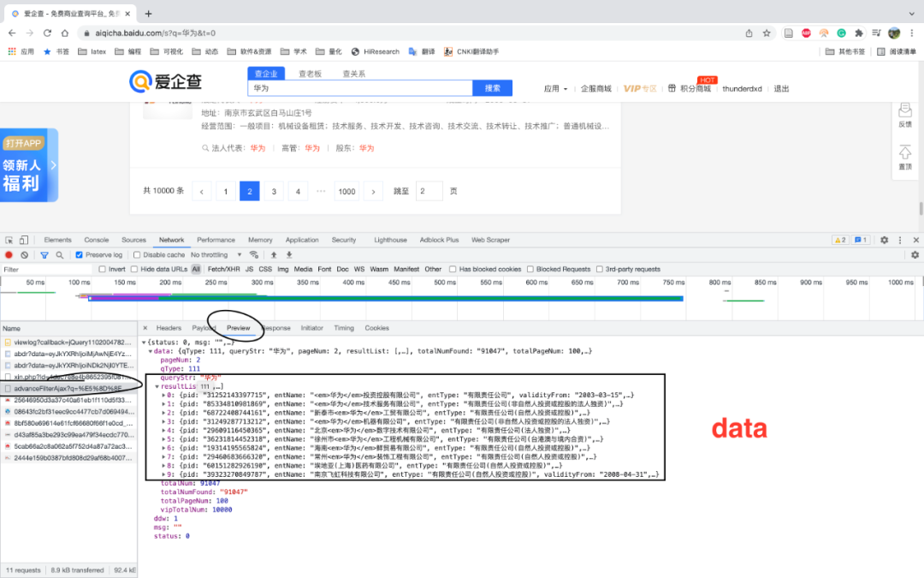Collapse the data object node
924x578 pixels.
151,351
